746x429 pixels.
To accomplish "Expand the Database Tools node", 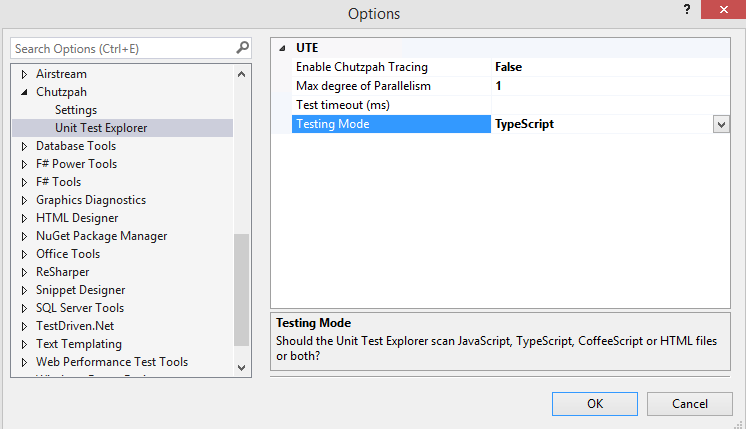I will [x=25, y=146].
